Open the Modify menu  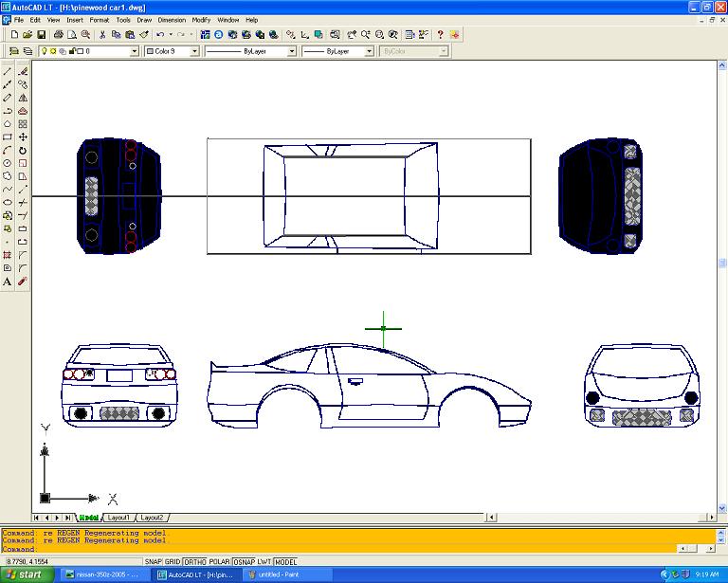[x=201, y=20]
